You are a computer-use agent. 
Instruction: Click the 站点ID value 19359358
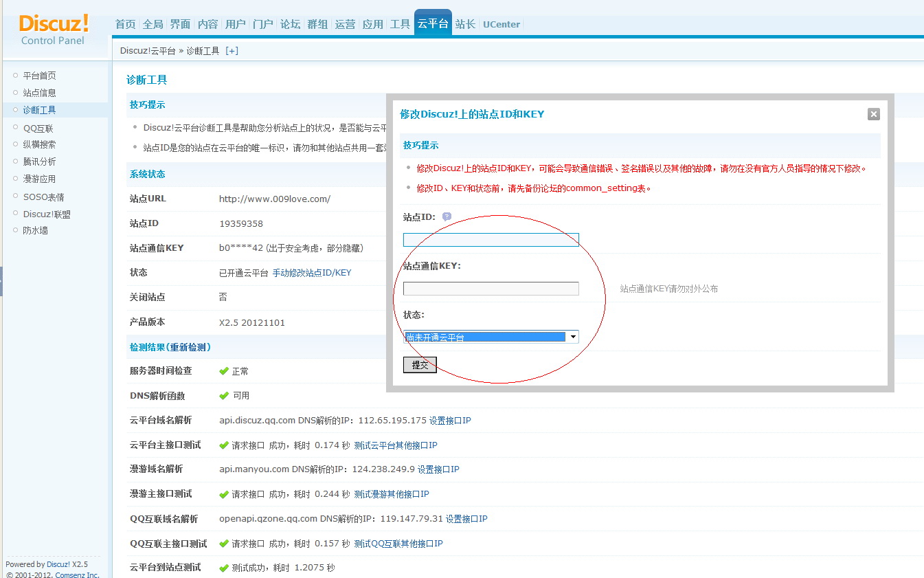point(241,224)
